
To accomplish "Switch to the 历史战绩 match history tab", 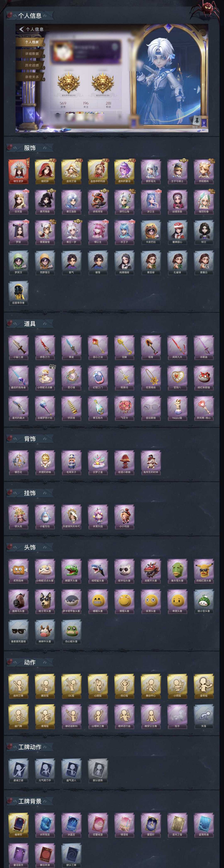I will pyautogui.click(x=32, y=65).
